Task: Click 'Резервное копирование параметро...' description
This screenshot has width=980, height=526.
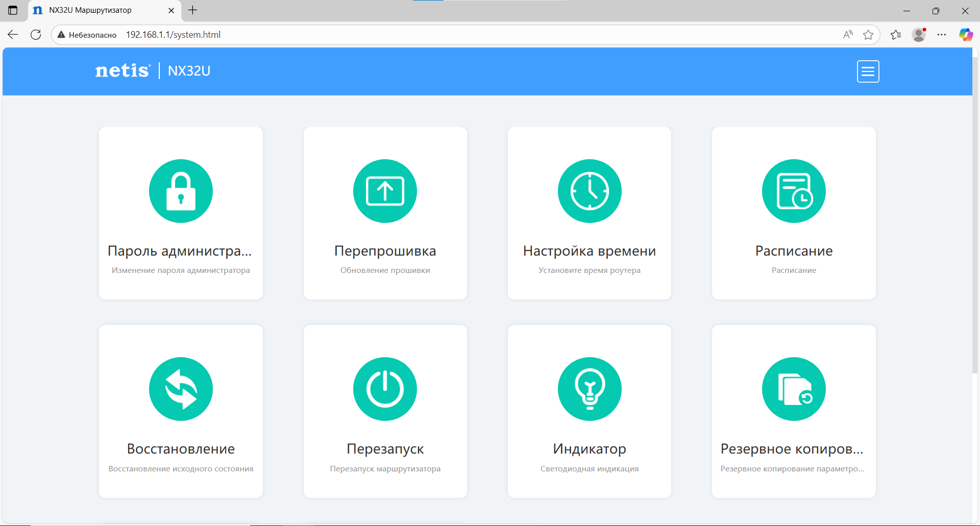Action: click(x=792, y=468)
